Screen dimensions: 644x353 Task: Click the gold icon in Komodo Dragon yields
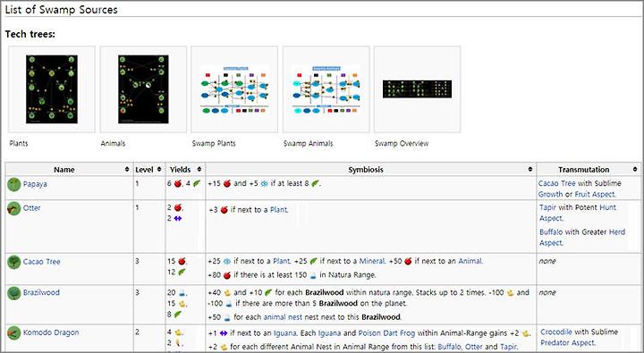click(179, 332)
